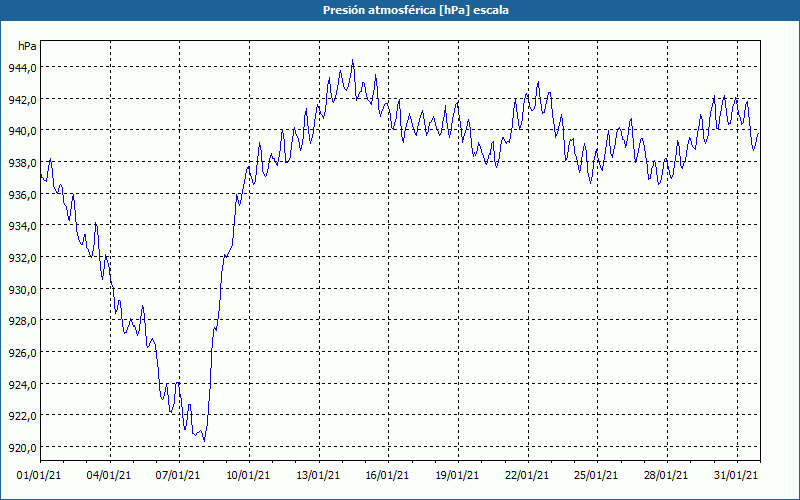Click the title 'Presión atmosférica [hPa] escala'
Image resolution: width=800 pixels, height=500 pixels.
pyautogui.click(x=416, y=10)
